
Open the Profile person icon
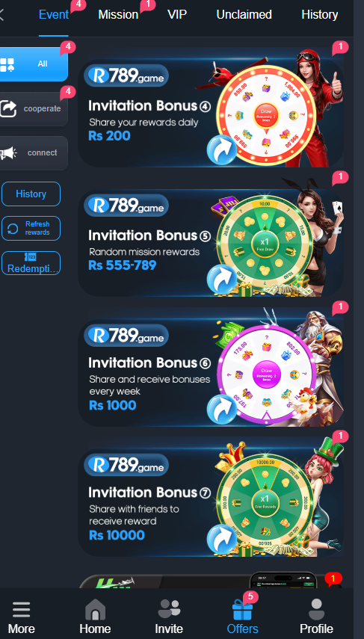point(316,609)
